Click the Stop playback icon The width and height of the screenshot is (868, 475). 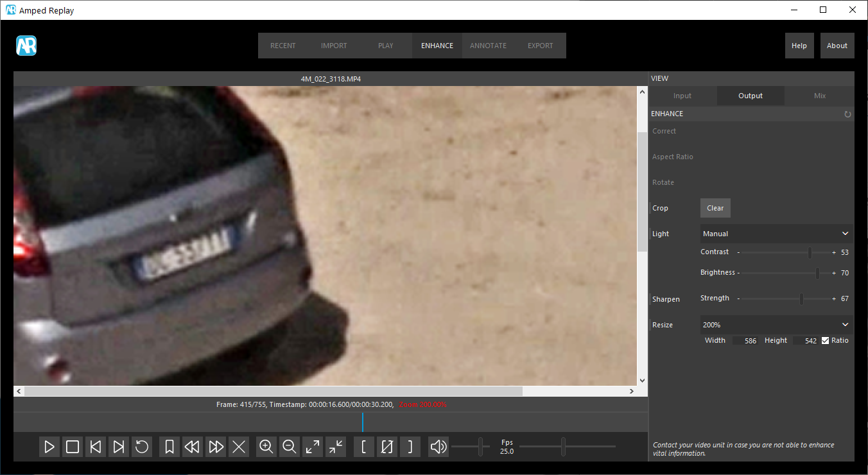73,447
